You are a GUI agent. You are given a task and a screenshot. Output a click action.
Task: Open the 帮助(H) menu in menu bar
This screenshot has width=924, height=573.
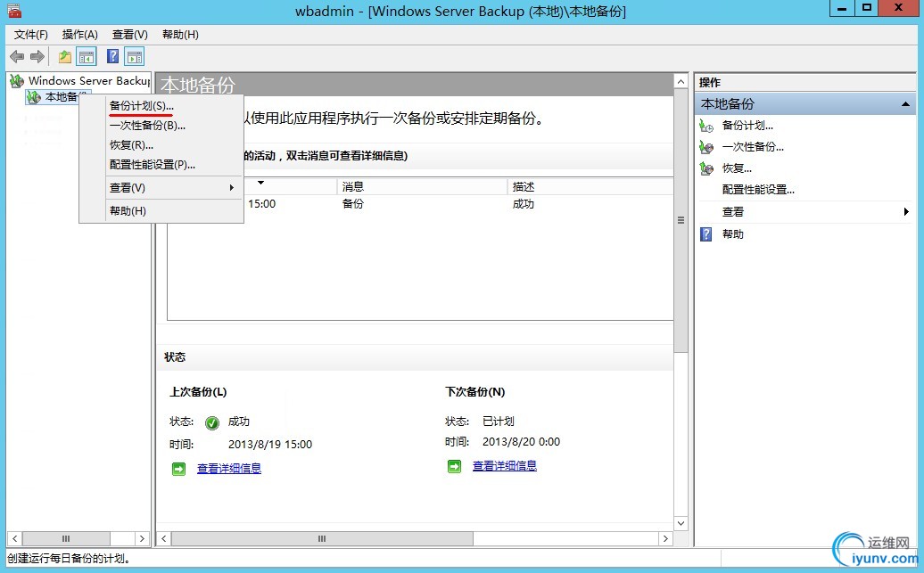click(x=180, y=35)
